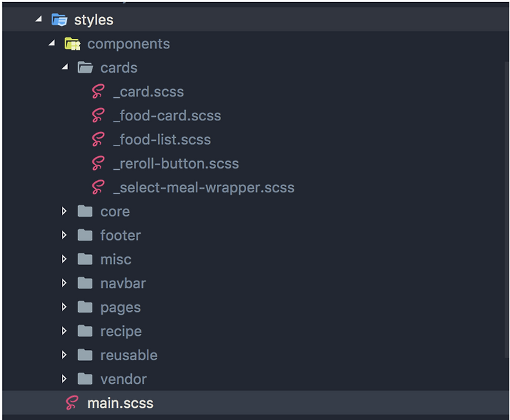Click the yellow components folder icon
Screen dimensions: 510x420
[x=72, y=44]
